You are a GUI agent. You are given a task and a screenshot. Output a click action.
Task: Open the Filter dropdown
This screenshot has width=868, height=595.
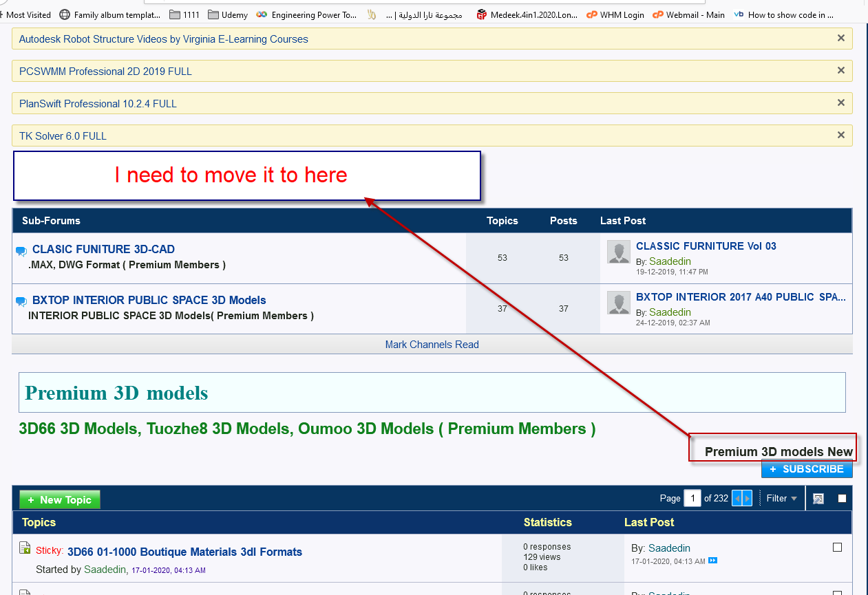click(x=782, y=498)
